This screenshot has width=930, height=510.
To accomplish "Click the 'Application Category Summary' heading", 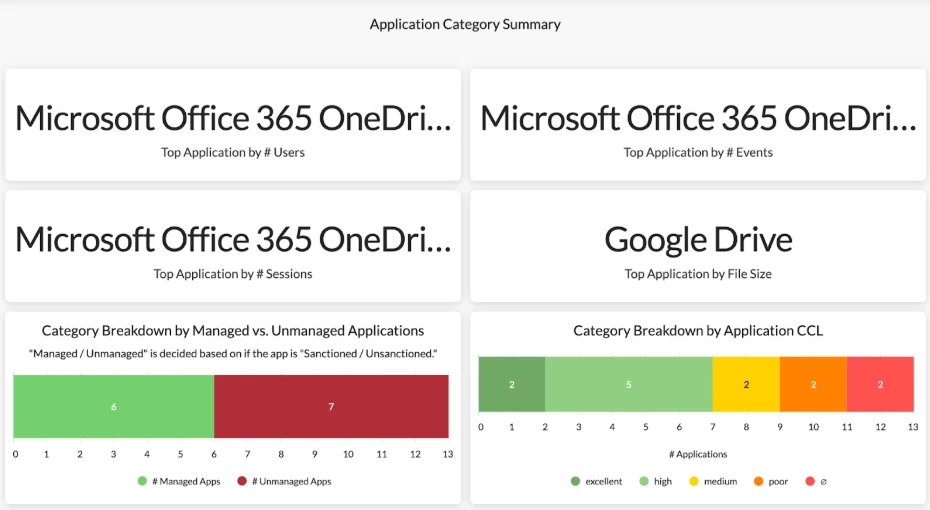I will pos(465,24).
